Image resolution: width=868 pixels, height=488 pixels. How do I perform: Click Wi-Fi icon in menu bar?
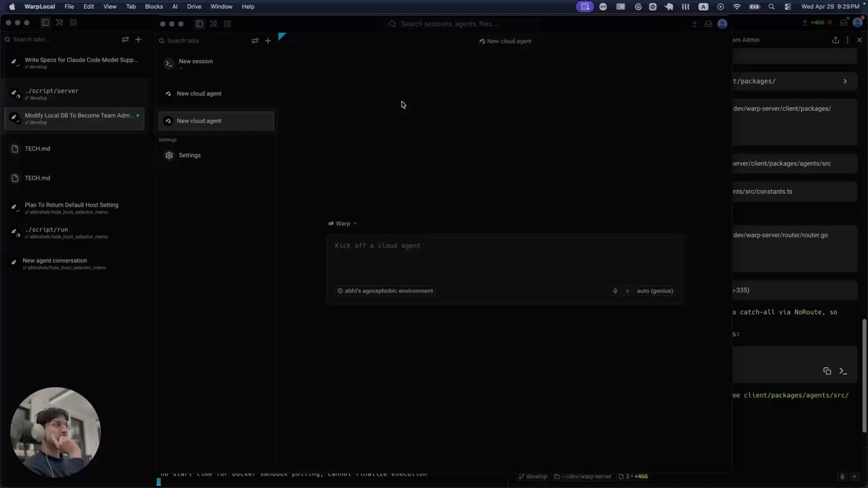click(736, 7)
